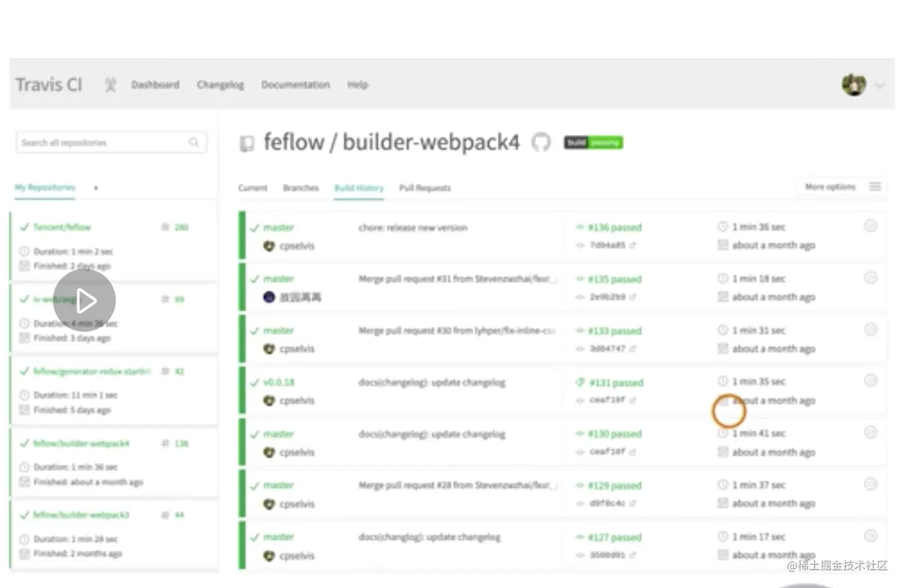Click the Travis mascot icon in header
This screenshot has height=588, width=904.
coord(111,84)
